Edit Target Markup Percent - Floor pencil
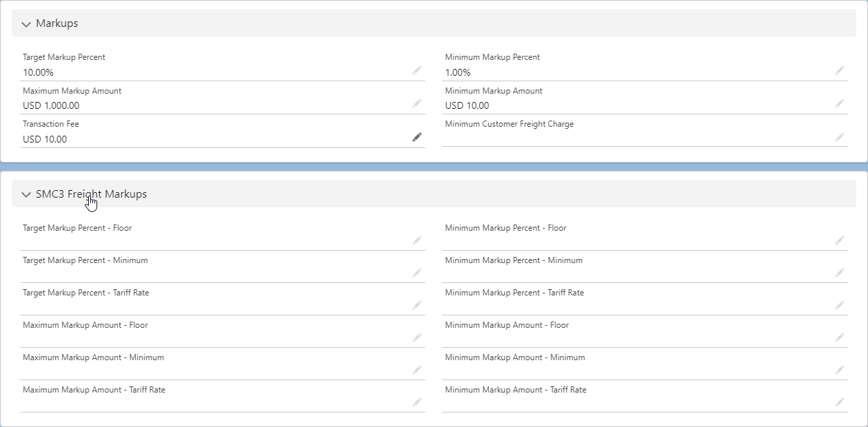This screenshot has height=427, width=868. [x=417, y=240]
